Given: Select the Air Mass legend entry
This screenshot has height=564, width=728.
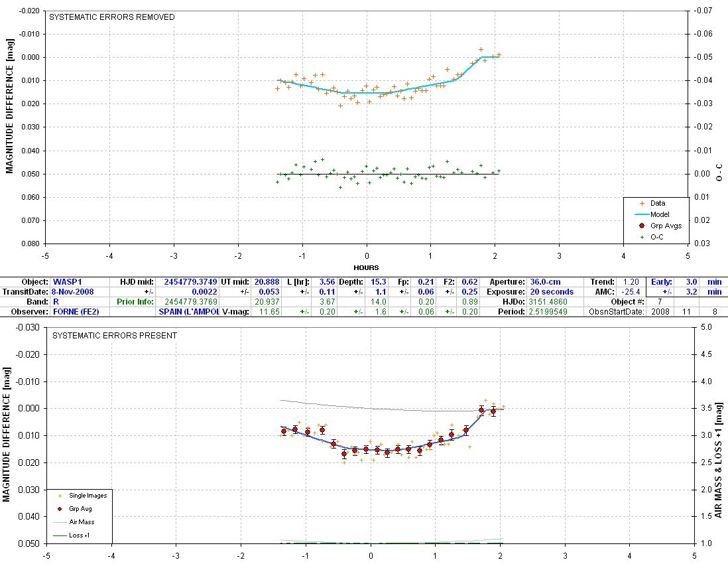Looking at the screenshot, I should click(74, 522).
